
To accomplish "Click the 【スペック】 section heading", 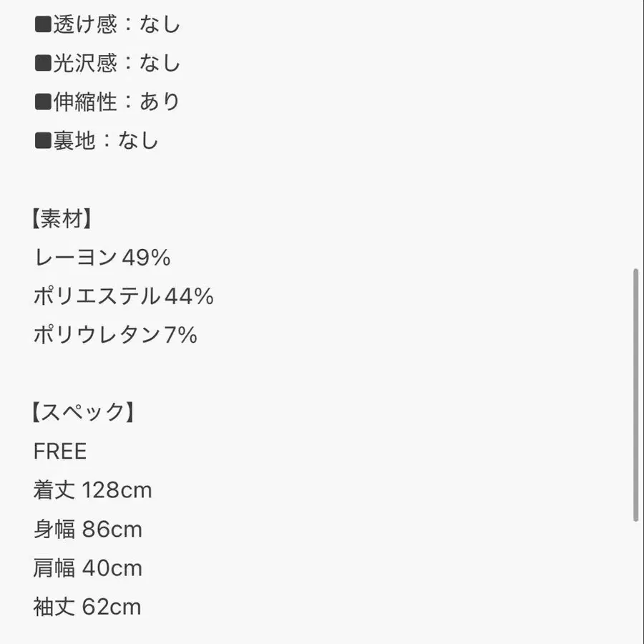I will click(x=84, y=413).
